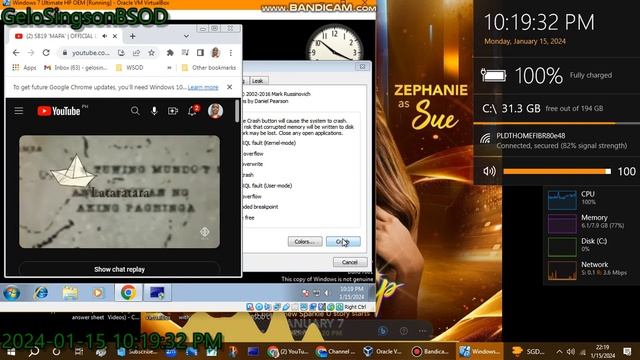Open YouTube account avatar menu
The image size is (640, 360).
click(x=215, y=111)
